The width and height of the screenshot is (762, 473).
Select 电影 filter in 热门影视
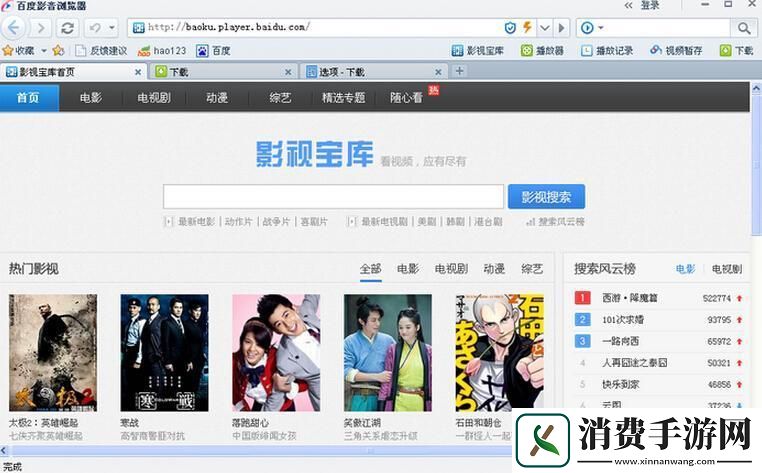click(408, 269)
